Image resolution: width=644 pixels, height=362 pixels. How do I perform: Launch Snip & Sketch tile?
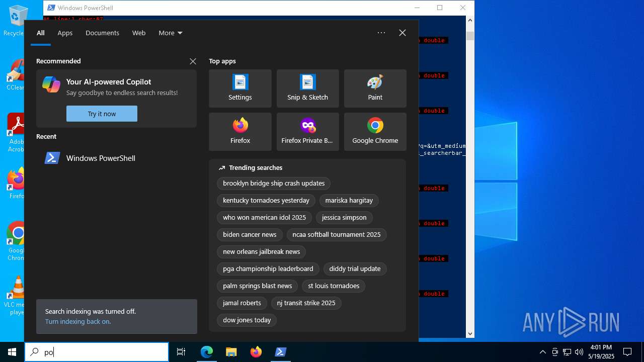[307, 88]
